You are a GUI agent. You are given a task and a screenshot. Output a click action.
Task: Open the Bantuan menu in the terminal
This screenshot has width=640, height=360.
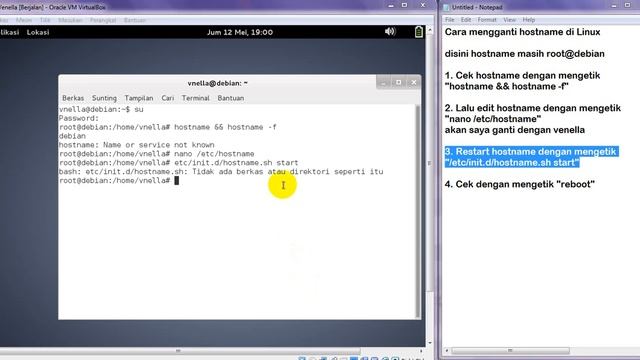tap(231, 98)
